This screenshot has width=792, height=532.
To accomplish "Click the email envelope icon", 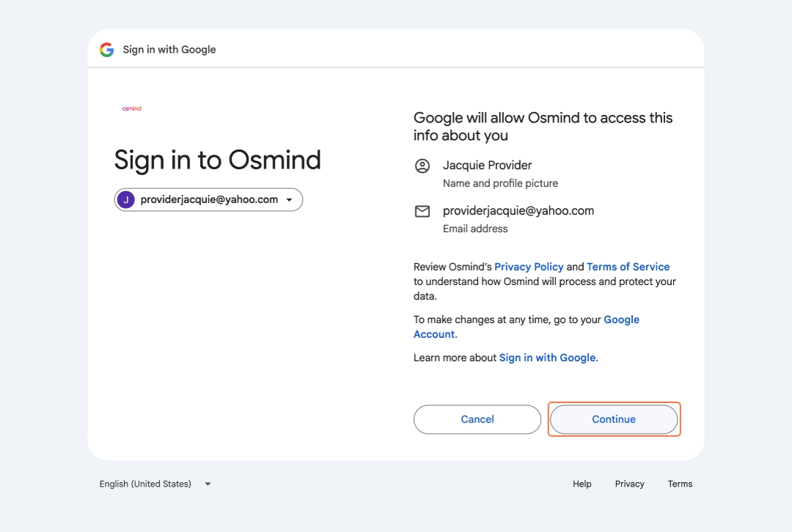I will tap(422, 211).
